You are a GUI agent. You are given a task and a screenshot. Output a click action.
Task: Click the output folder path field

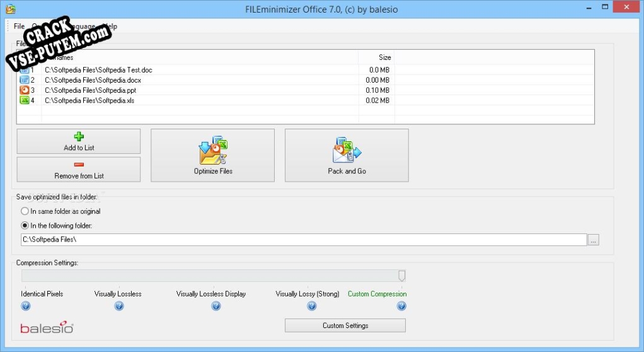304,240
